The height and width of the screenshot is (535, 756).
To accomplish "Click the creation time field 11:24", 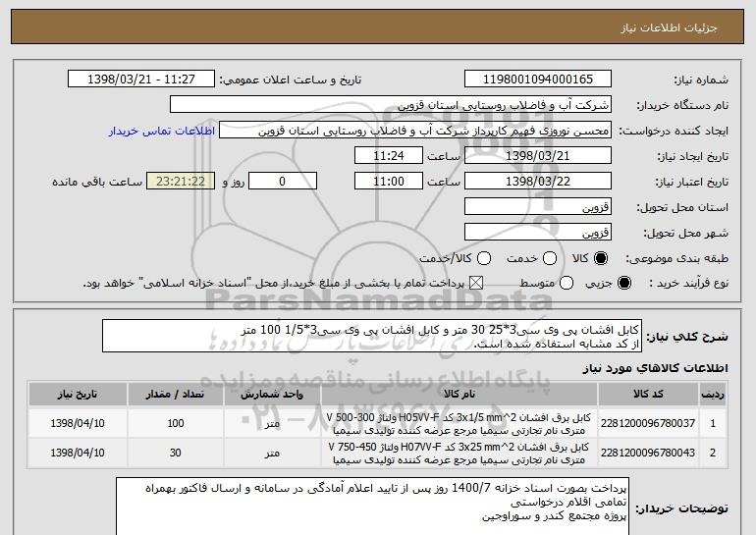I will (x=389, y=156).
